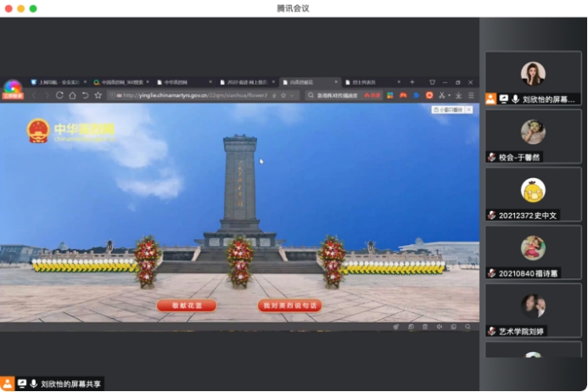588x392 pixels.
Task: Click the zoom magnifier in browser status bar
Action: [468, 327]
